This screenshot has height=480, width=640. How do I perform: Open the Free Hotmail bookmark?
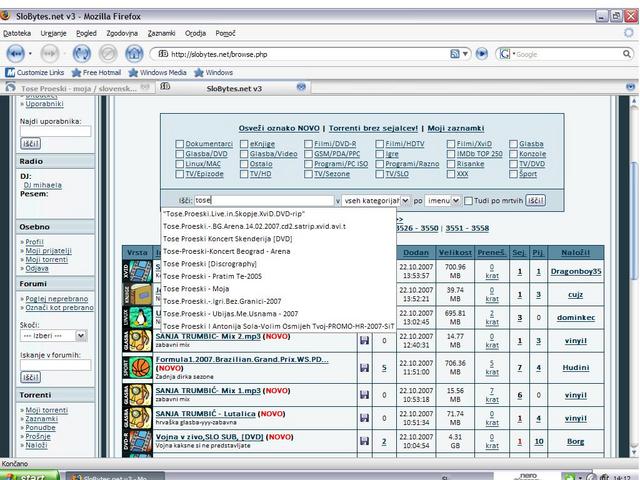click(96, 73)
